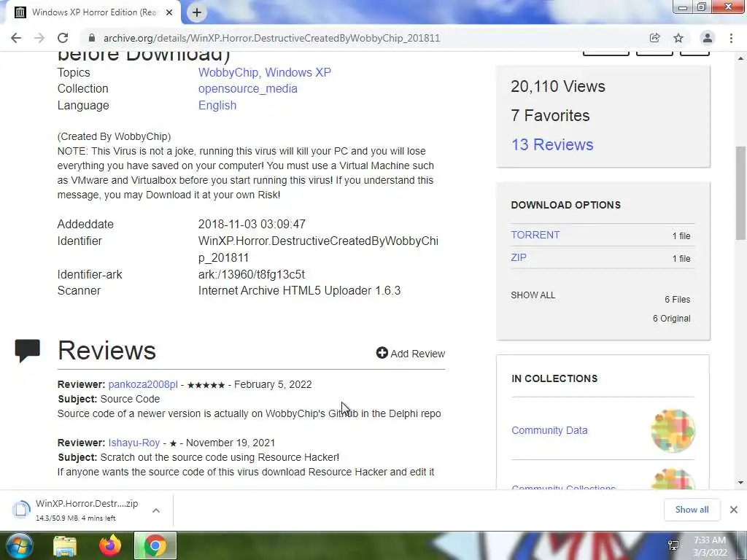Click the downloading zip file icon
747x560 pixels.
point(21,510)
